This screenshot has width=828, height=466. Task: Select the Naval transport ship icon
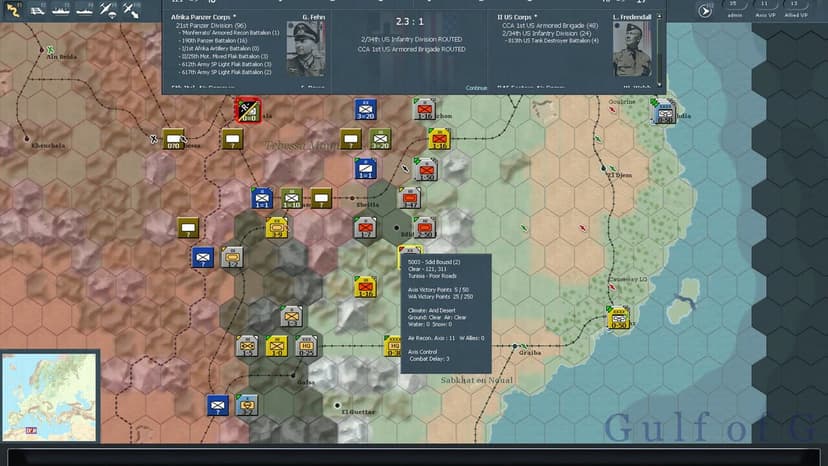[60, 10]
